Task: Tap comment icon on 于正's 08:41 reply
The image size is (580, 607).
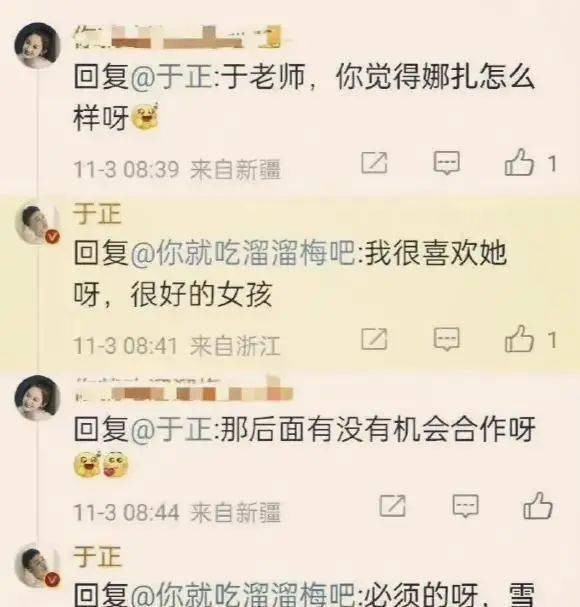Action: tap(447, 339)
